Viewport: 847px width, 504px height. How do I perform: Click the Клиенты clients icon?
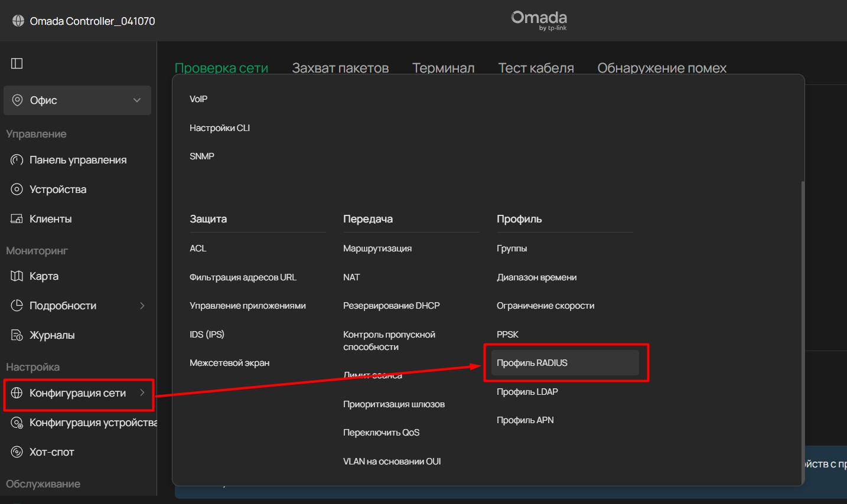point(17,219)
